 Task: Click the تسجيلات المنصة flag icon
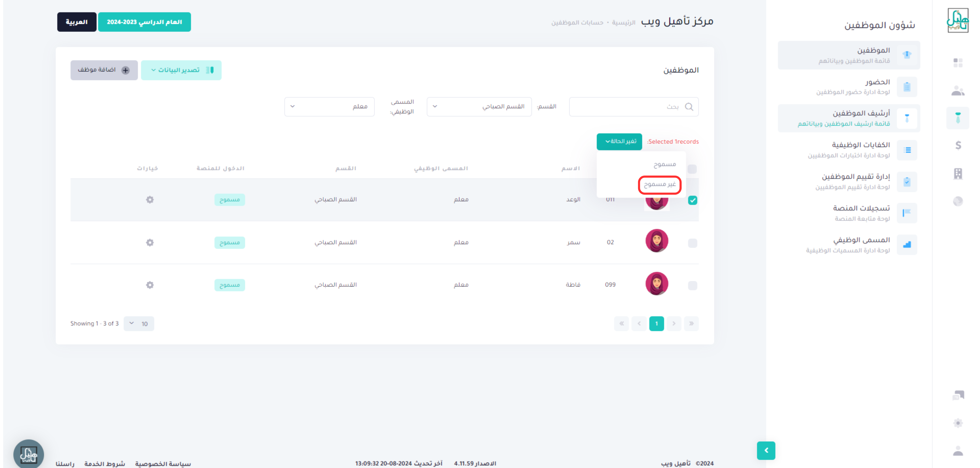[x=907, y=213]
